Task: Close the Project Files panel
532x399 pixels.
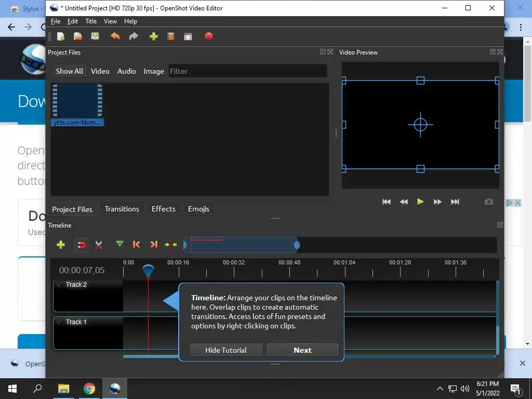Action: click(330, 52)
